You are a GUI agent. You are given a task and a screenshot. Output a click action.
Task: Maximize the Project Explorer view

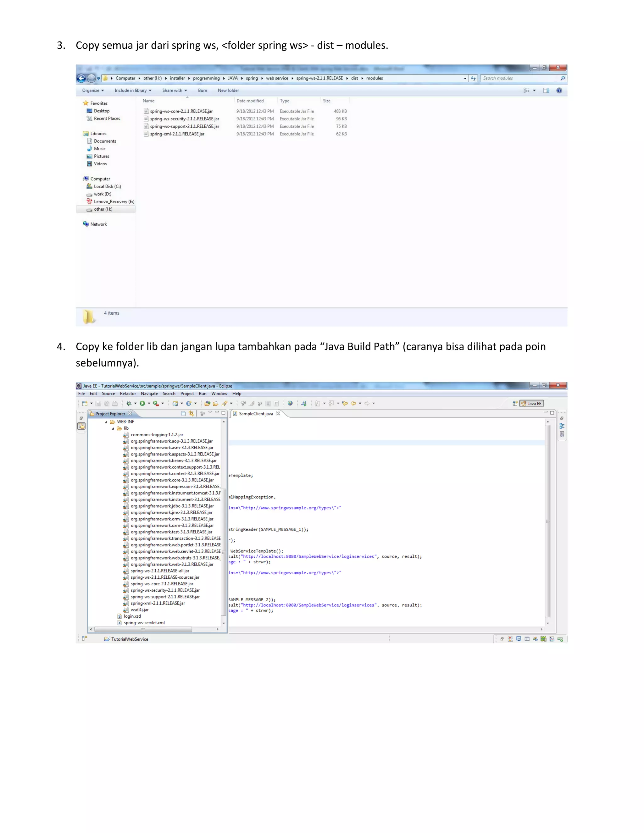(x=224, y=413)
